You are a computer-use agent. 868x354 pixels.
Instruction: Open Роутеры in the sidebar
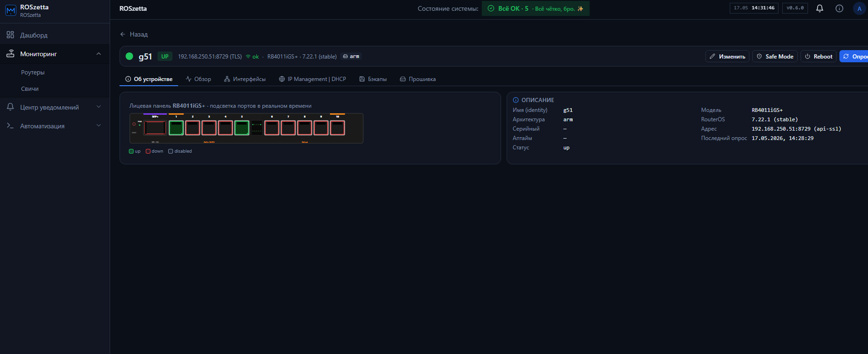pos(33,73)
